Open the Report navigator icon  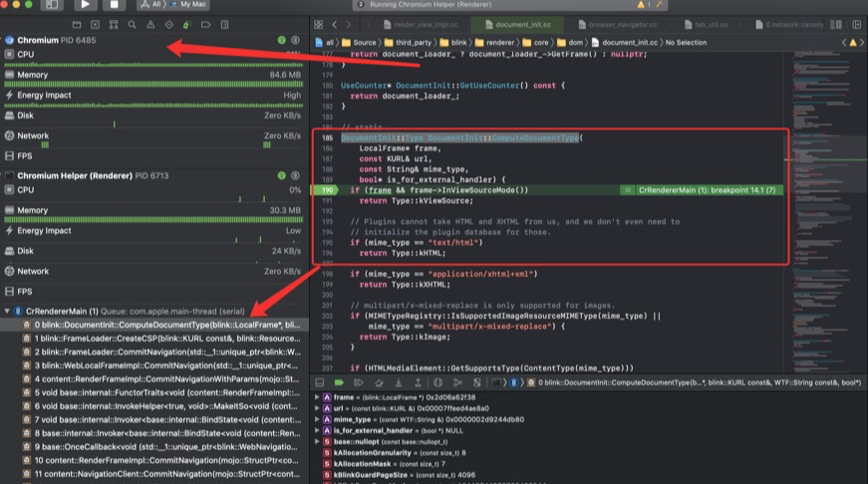coord(224,24)
